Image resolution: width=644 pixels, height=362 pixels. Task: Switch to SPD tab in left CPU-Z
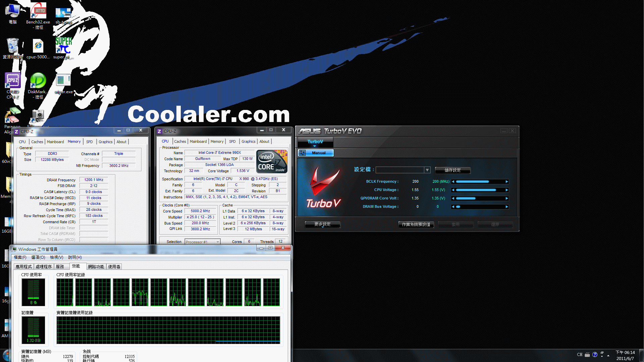click(x=89, y=142)
